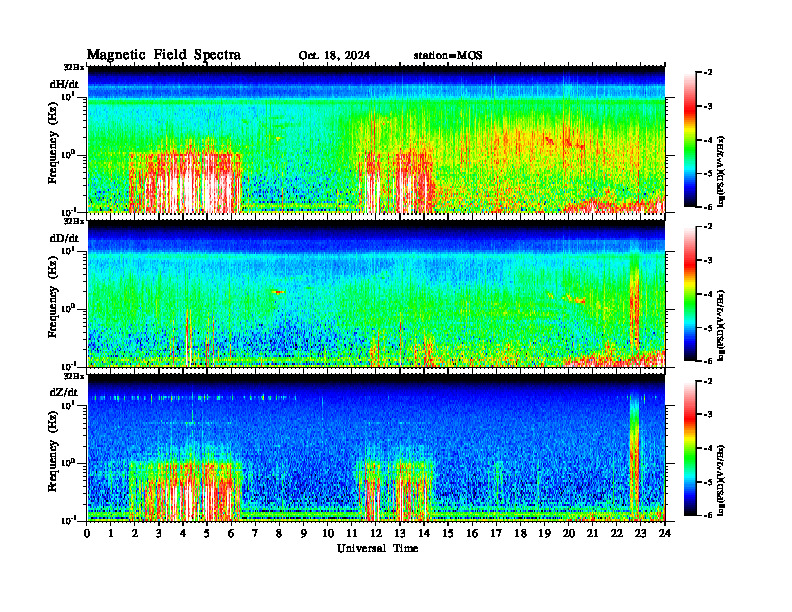Click hour label 20 on time axis
The image size is (792, 612).
[x=569, y=534]
